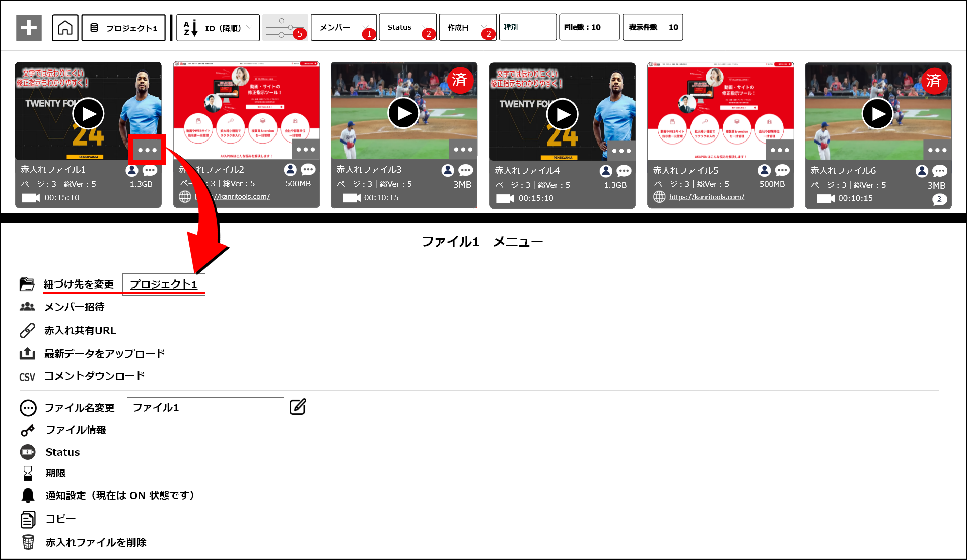Click edit pencil icon beside ファイル名変更 field
This screenshot has height=560, width=967.
click(x=298, y=407)
